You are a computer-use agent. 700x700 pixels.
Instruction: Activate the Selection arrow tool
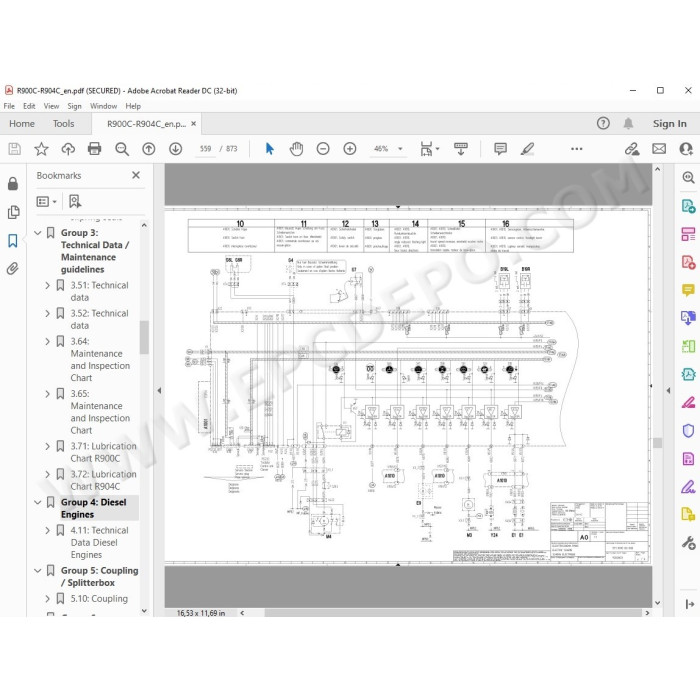[x=270, y=149]
